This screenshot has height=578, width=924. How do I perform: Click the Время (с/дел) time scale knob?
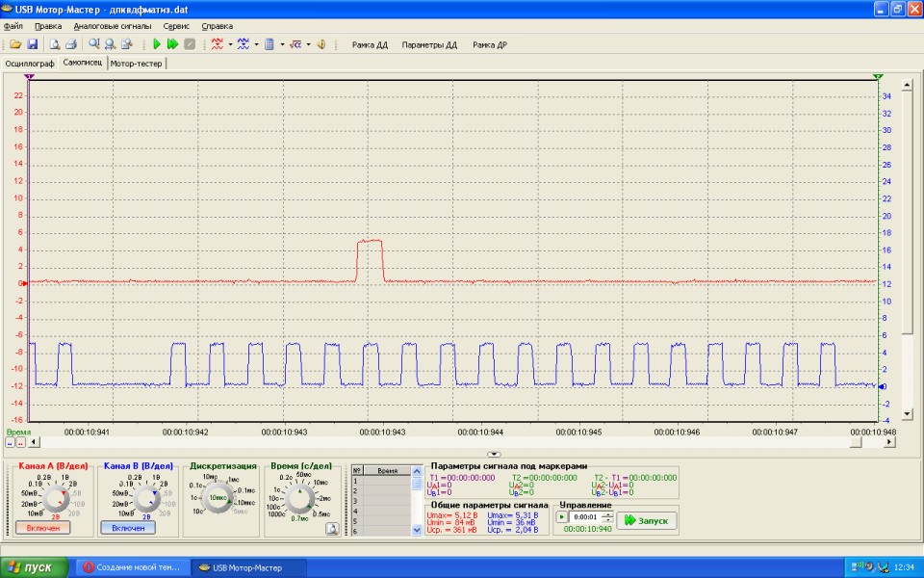[x=301, y=499]
